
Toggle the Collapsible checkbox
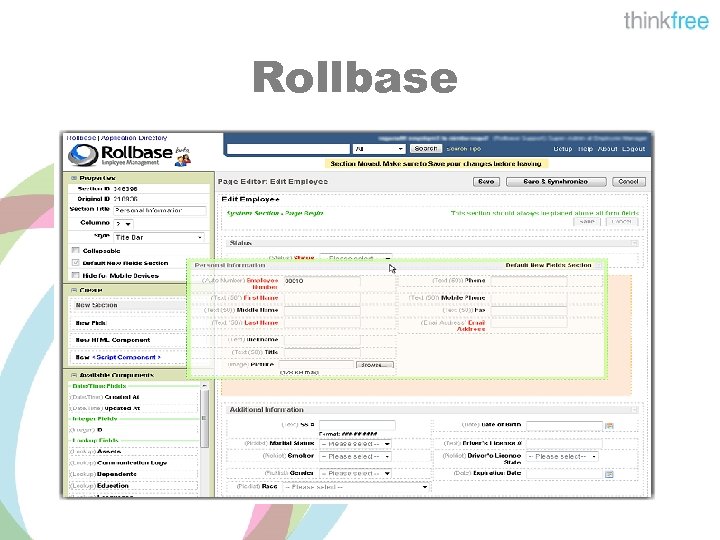click(x=75, y=250)
